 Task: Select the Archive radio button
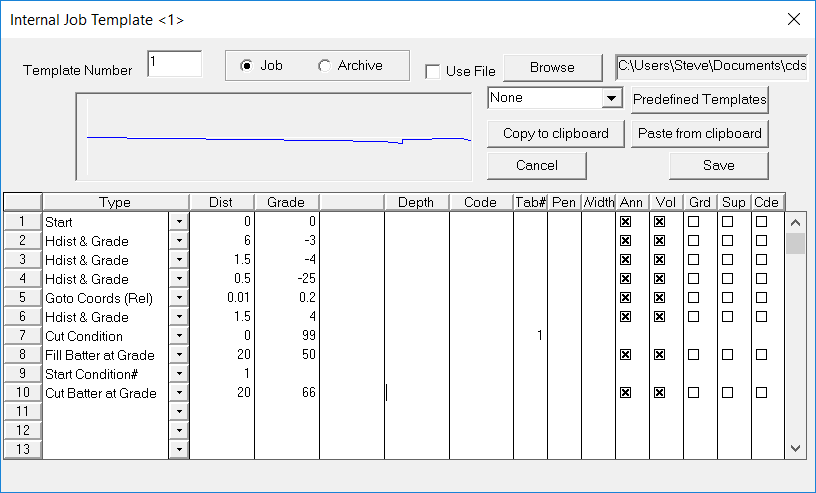point(324,66)
